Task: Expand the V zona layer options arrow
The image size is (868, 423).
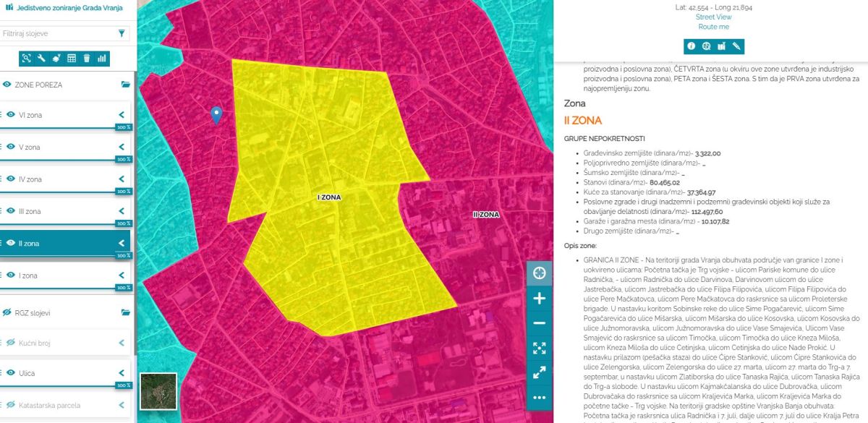Action: coord(122,147)
